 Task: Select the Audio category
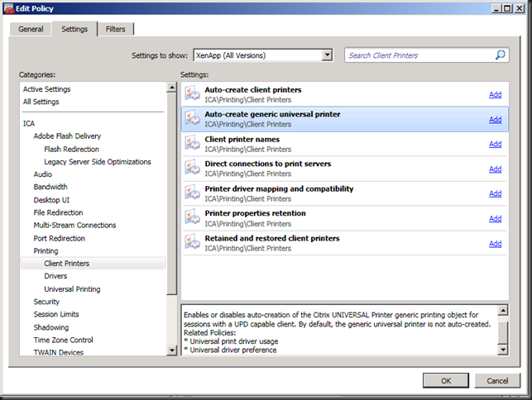click(43, 174)
